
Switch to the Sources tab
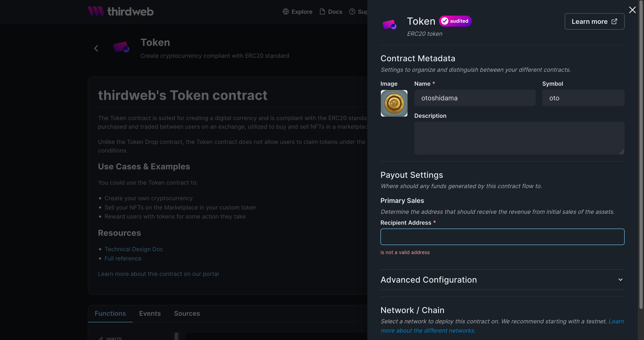coord(187,313)
